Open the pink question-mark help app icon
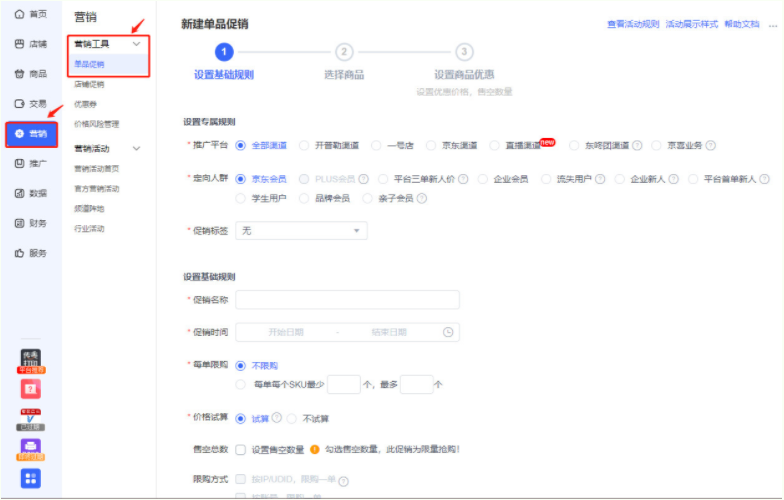The image size is (784, 500). coord(30,389)
